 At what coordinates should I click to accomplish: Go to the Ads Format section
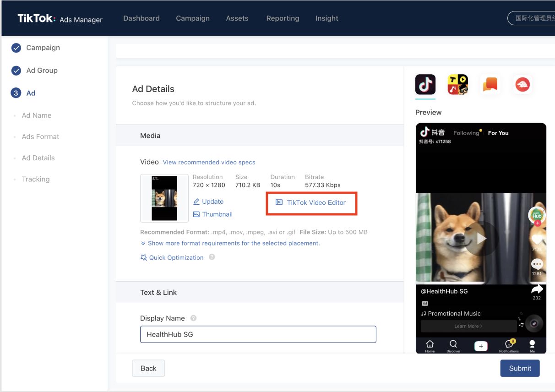40,136
